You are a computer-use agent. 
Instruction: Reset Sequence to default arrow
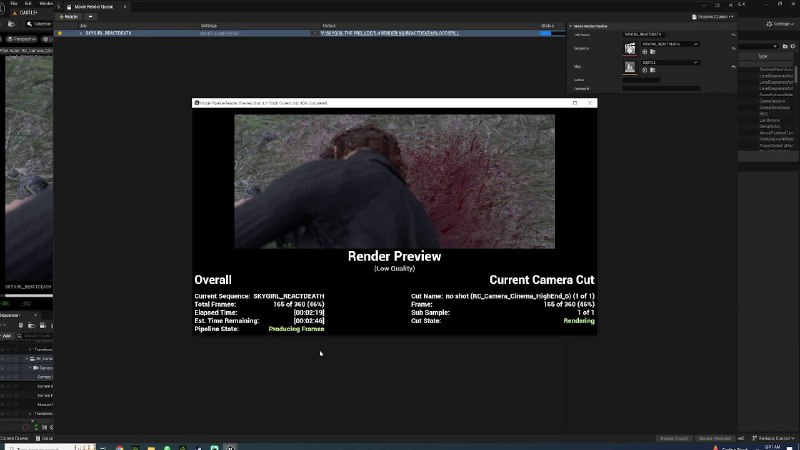pyautogui.click(x=734, y=48)
